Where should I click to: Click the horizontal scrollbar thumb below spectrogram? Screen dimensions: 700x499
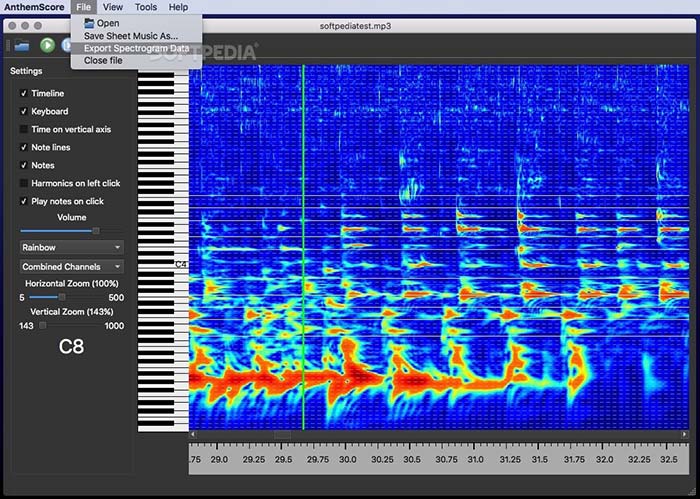pos(282,434)
